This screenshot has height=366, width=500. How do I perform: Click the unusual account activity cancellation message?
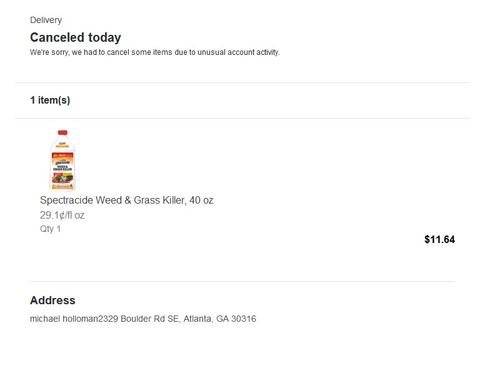pyautogui.click(x=155, y=52)
